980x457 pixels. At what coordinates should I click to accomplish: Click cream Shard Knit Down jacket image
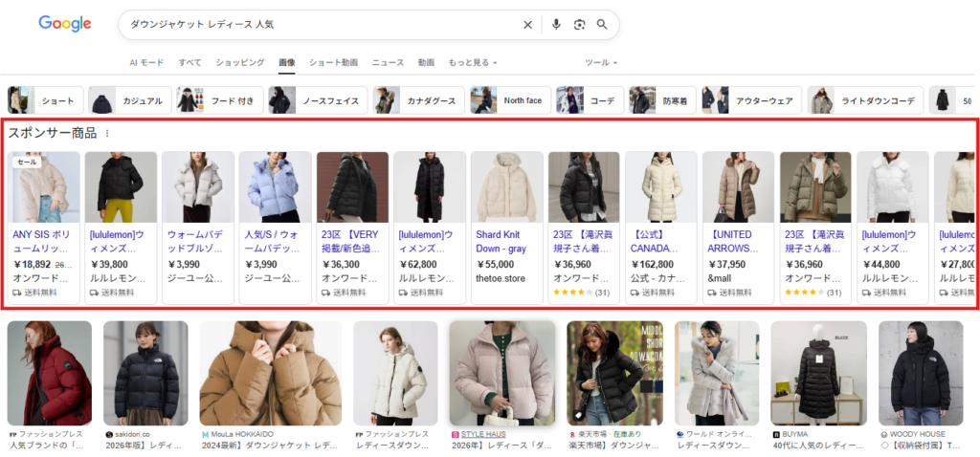click(x=507, y=187)
